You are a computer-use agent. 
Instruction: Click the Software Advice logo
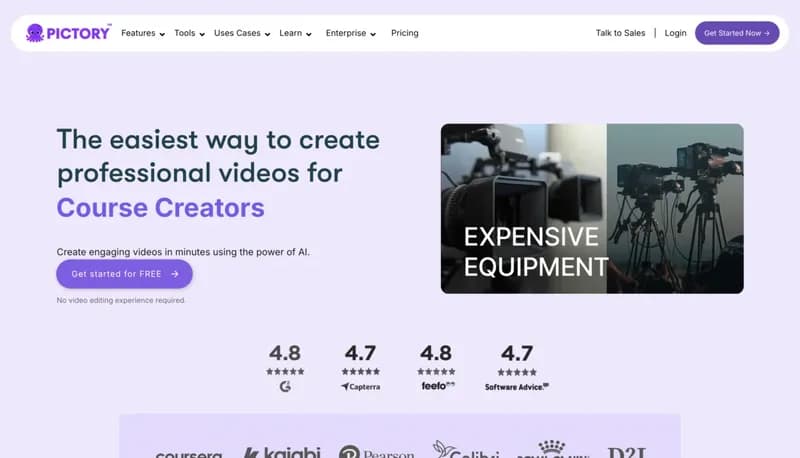tap(517, 387)
